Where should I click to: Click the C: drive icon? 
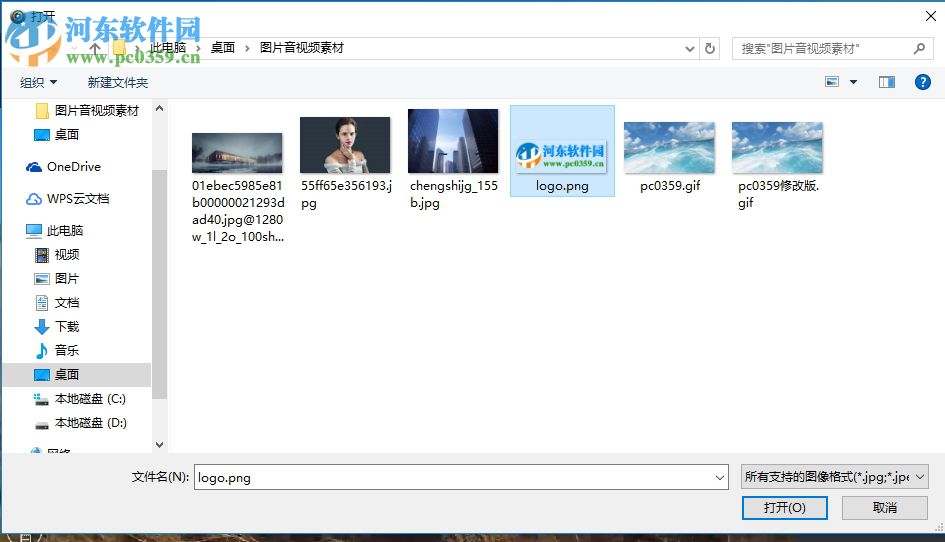(42, 399)
